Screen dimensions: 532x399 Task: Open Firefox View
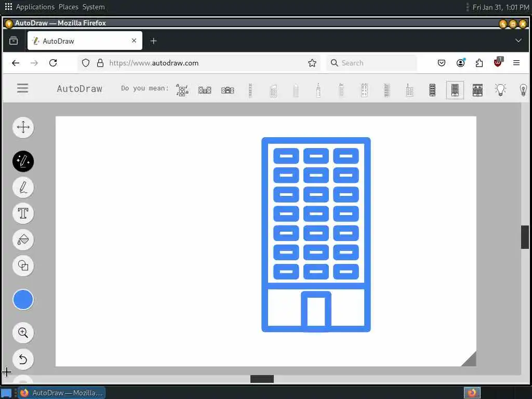14,41
